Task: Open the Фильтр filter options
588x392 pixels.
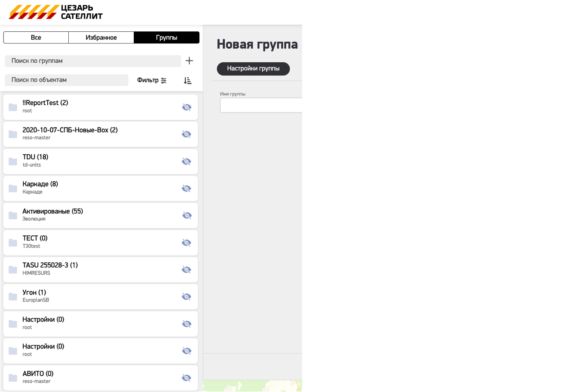Action: [152, 80]
